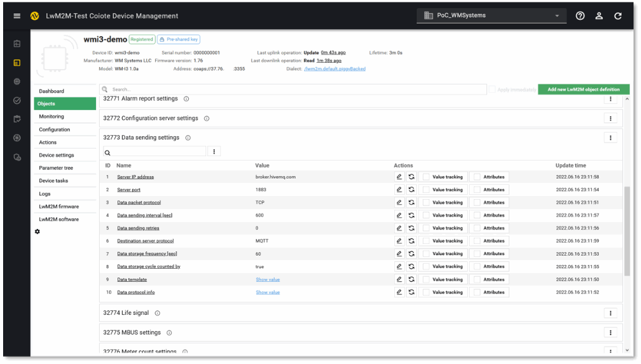The image size is (641, 364).
Task: Click the refresh icon in top bar
Action: [618, 16]
